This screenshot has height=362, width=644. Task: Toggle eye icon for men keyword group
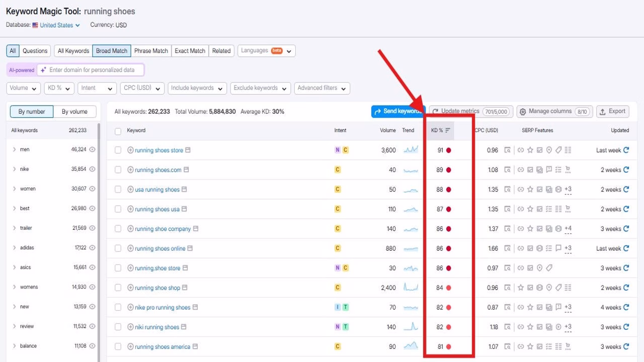[x=92, y=149]
